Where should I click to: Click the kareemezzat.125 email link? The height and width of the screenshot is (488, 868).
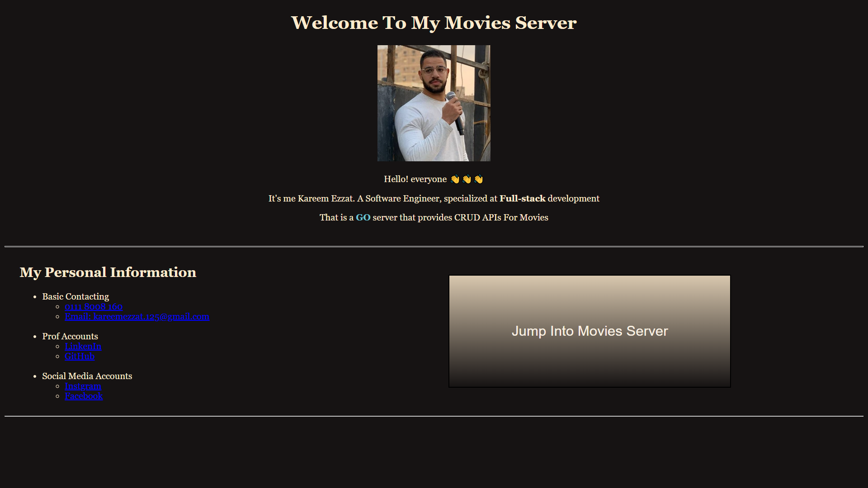(137, 316)
